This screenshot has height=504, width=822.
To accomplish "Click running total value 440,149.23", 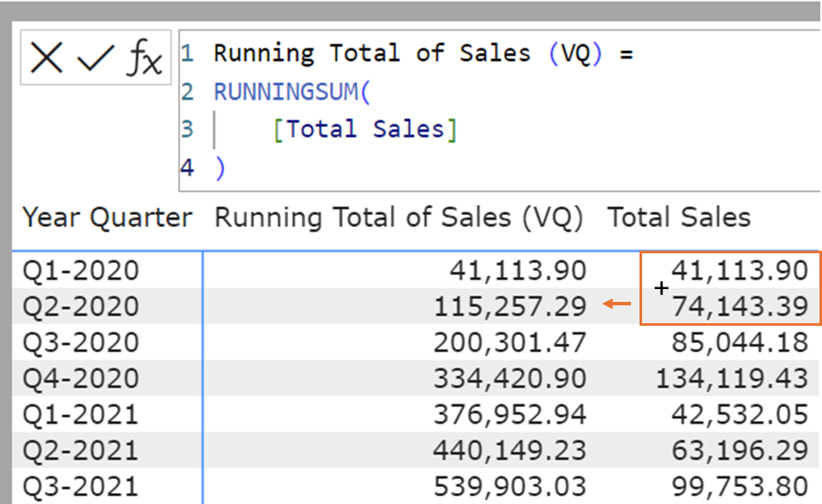I will click(x=510, y=450).
